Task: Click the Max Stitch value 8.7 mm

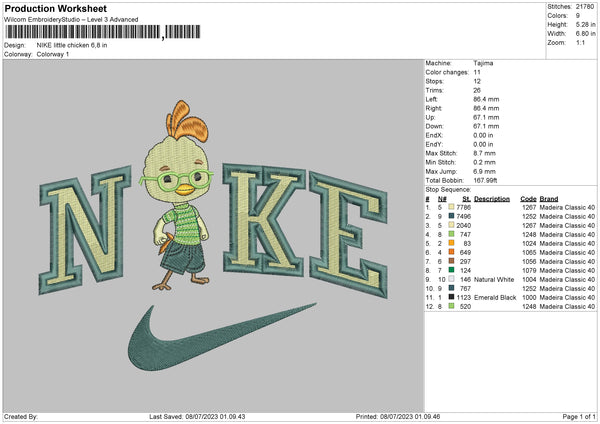Action: coord(484,153)
